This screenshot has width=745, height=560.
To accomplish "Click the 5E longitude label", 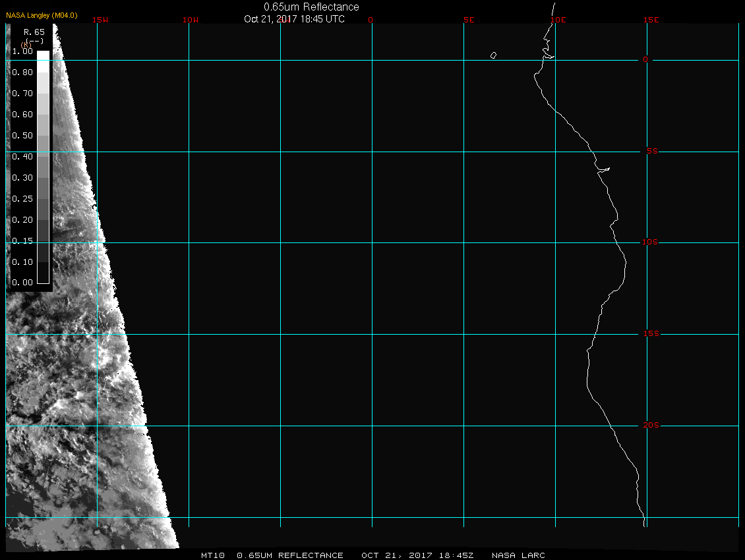I will 469,20.
